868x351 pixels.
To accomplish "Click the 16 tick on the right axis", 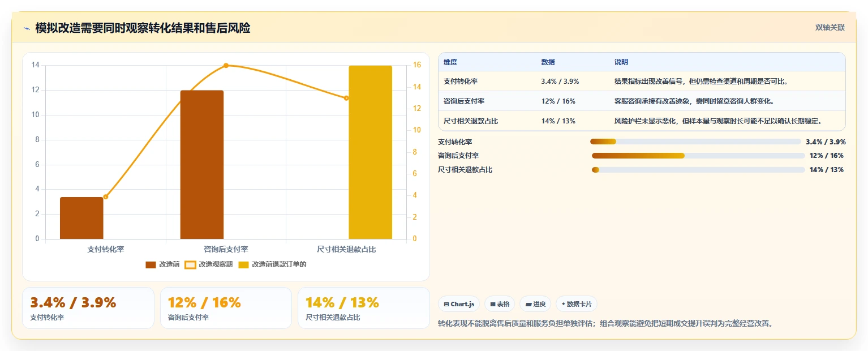I will point(417,65).
